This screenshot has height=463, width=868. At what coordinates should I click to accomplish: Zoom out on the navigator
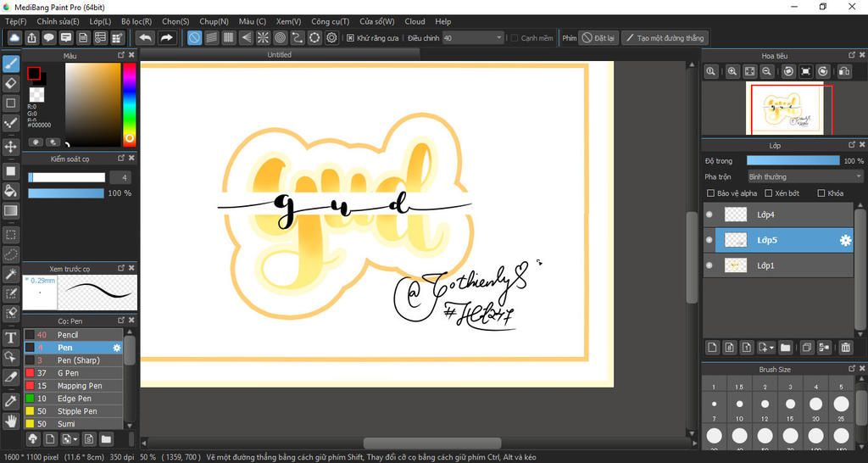click(x=766, y=71)
